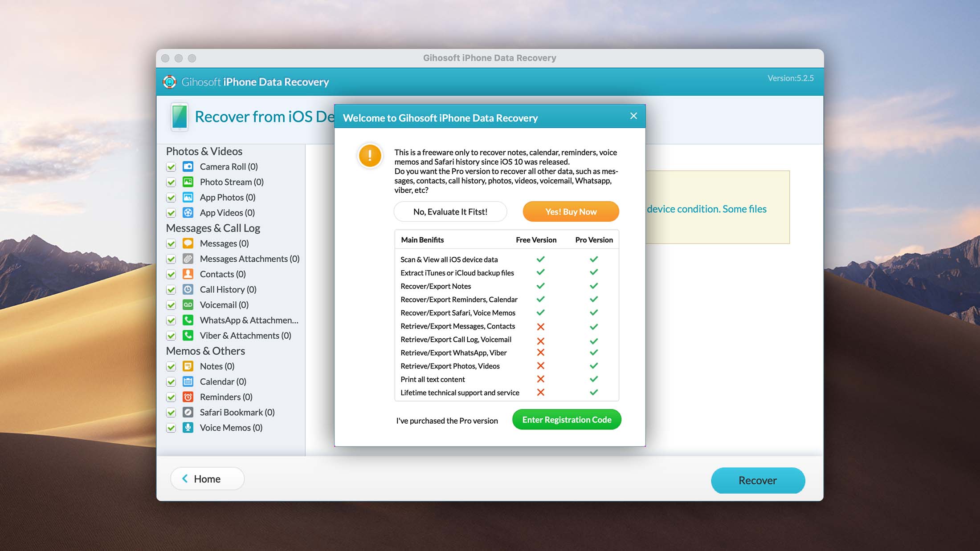Viewport: 980px width, 551px height.
Task: Go back with the Home button
Action: [x=207, y=479]
